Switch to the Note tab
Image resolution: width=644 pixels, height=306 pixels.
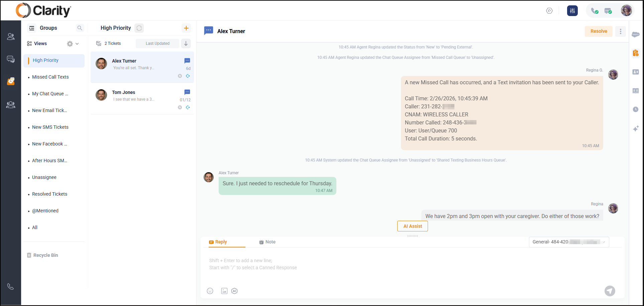(x=267, y=242)
